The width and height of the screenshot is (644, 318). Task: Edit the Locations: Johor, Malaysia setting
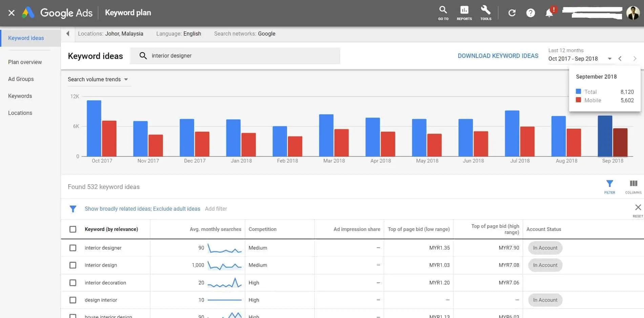point(110,34)
